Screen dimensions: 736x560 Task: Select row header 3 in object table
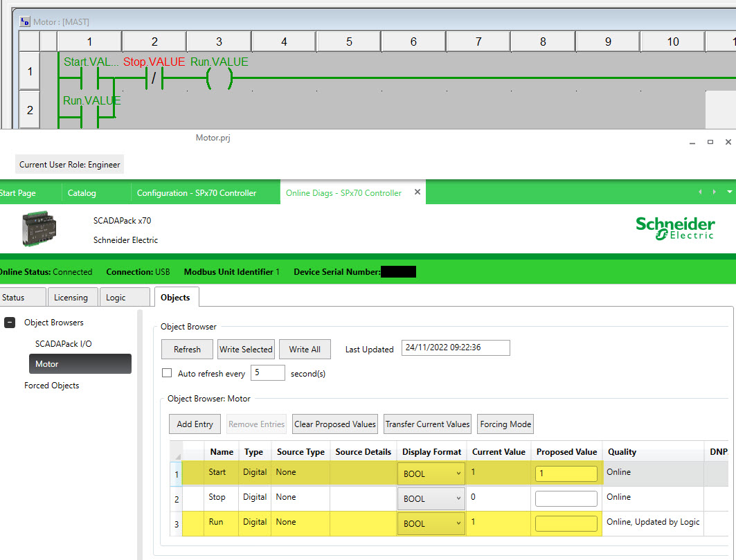click(x=176, y=524)
